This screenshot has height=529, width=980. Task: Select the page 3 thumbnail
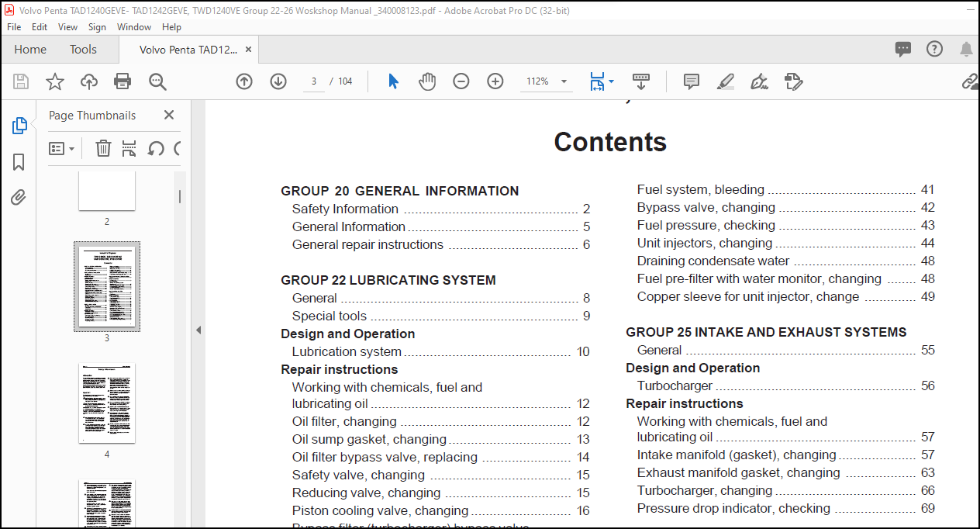click(107, 287)
